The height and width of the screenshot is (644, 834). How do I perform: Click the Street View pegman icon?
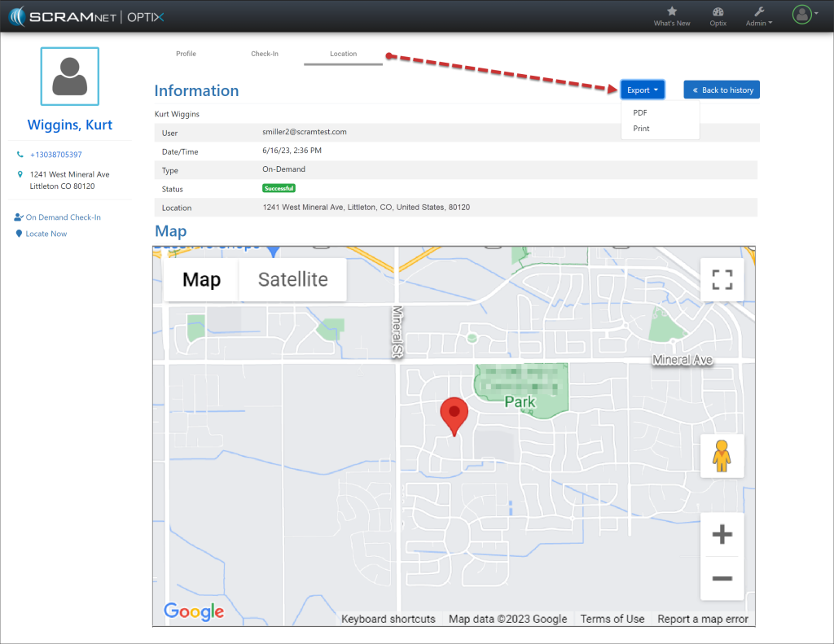[722, 455]
